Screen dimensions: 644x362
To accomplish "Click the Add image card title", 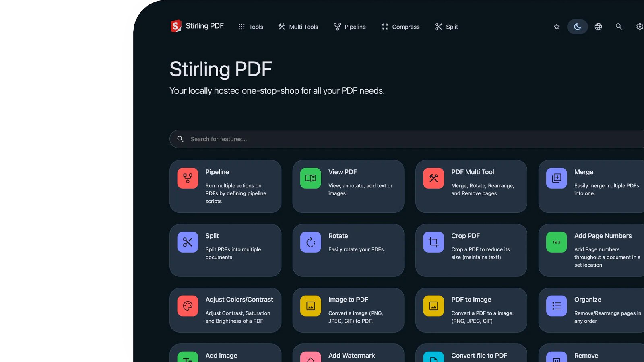I will (221, 356).
